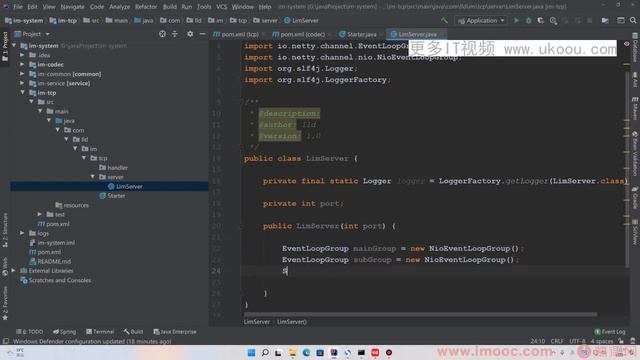
Task: Click LimServer() breadcrumb below editor
Action: click(x=292, y=322)
